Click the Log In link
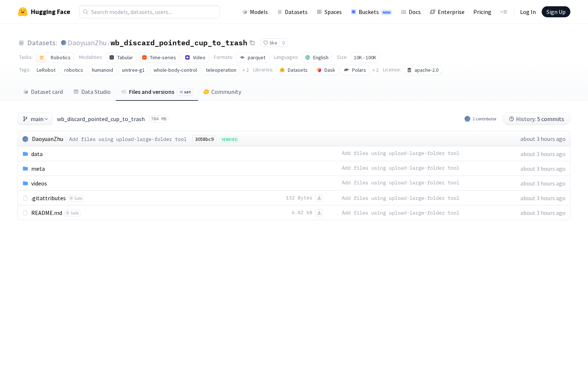This screenshot has width=588, height=368. [528, 12]
